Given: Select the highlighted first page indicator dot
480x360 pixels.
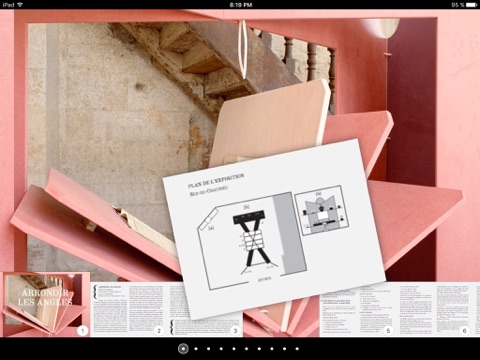Looking at the screenshot, I should (183, 349).
